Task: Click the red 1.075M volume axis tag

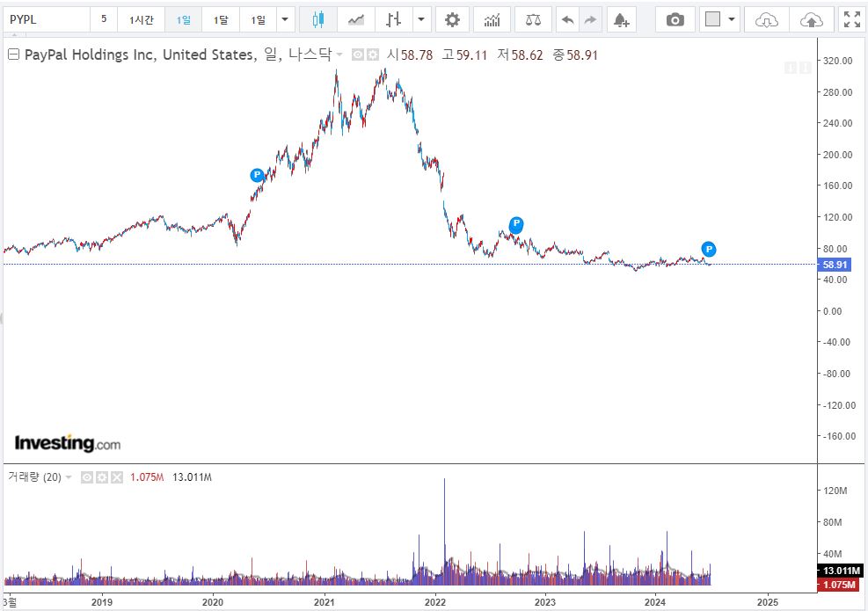Action: 838,585
